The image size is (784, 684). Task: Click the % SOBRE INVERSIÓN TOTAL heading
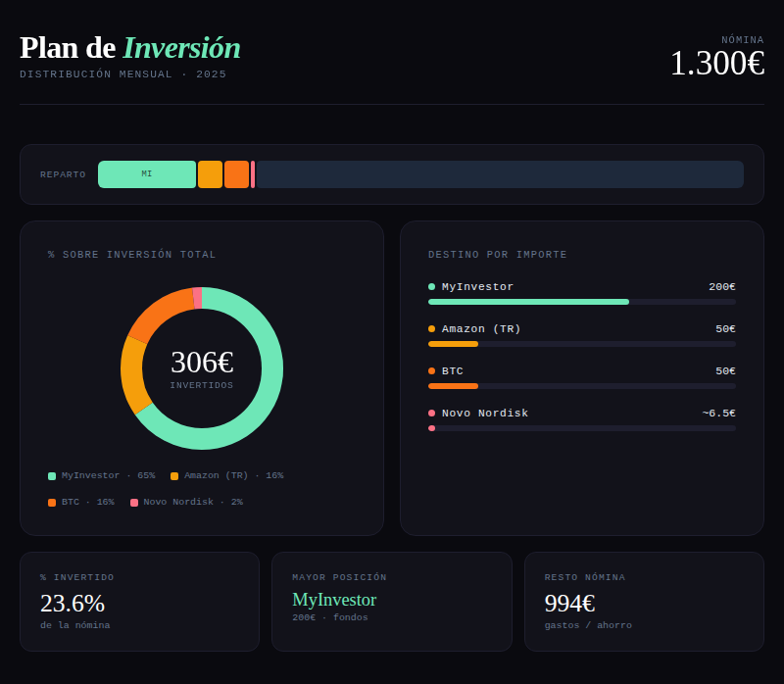pyautogui.click(x=132, y=255)
